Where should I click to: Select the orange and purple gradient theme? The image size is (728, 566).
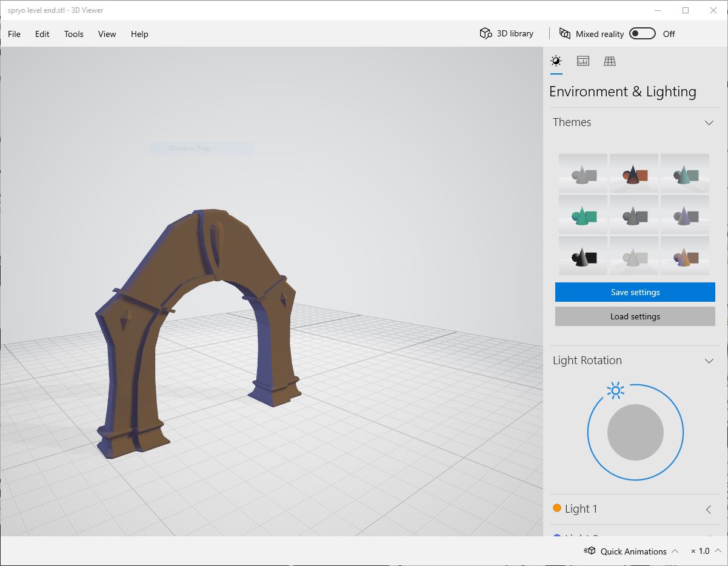click(685, 256)
